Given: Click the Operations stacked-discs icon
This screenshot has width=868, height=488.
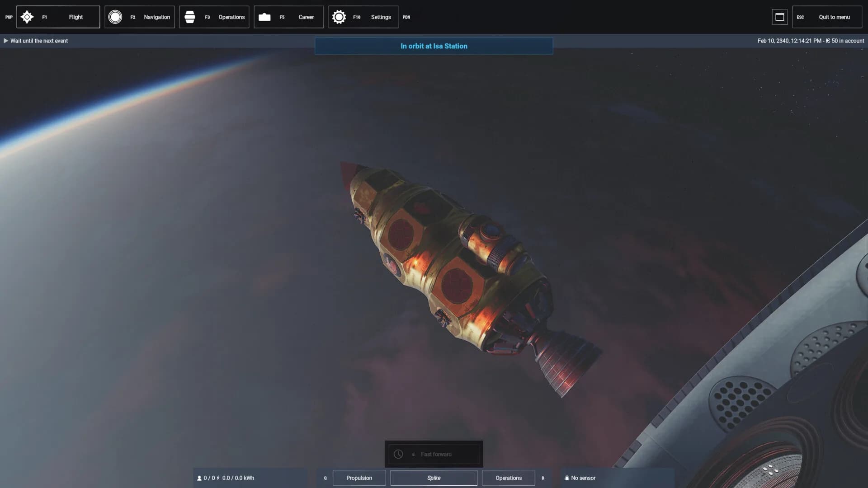Looking at the screenshot, I should click(x=190, y=17).
